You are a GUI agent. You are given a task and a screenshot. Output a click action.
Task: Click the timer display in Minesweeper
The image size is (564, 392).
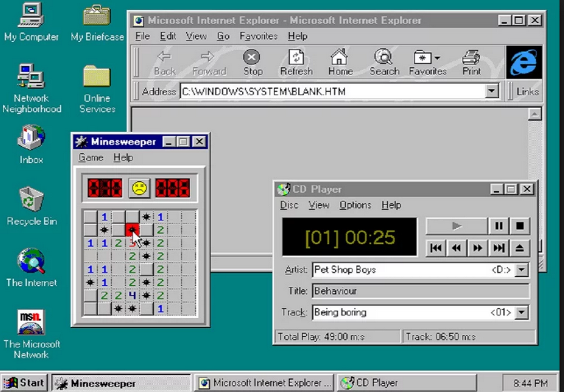click(173, 188)
